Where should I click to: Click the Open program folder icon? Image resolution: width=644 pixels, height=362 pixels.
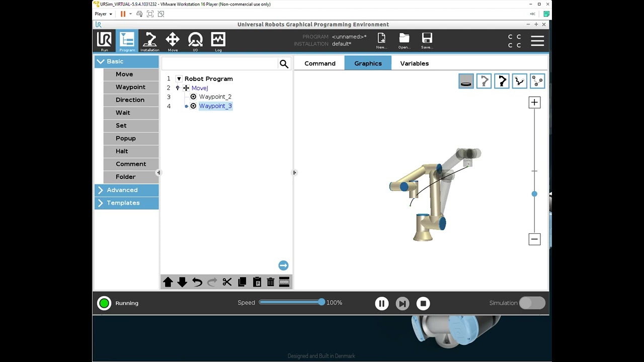tap(404, 41)
